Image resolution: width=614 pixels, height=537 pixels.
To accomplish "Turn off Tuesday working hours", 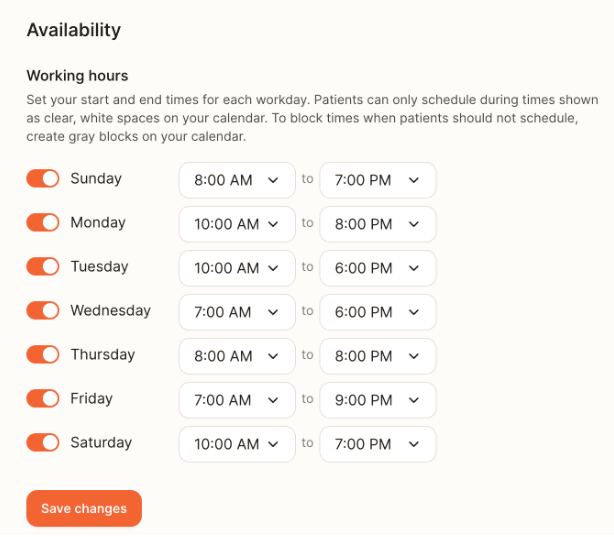I will tap(43, 267).
